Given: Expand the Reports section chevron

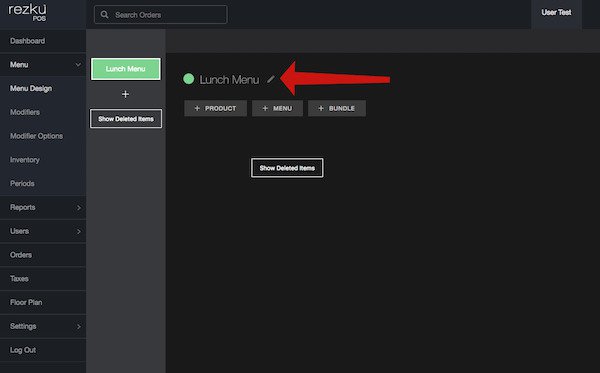Looking at the screenshot, I should (78, 207).
